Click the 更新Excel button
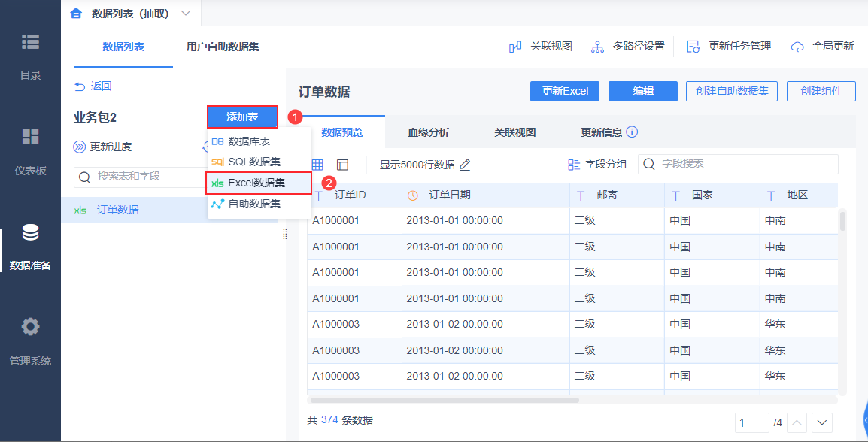Image resolution: width=868 pixels, height=442 pixels. click(565, 91)
